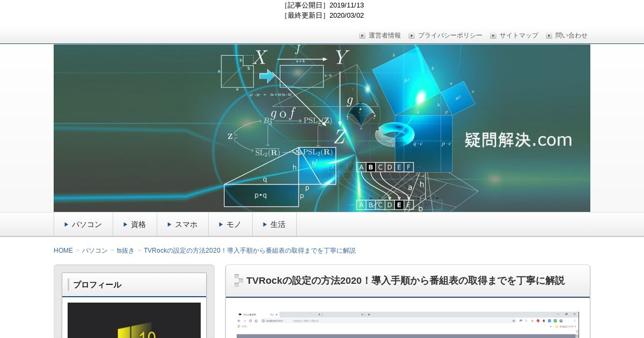Open the 生活 navigation menu

[274, 224]
